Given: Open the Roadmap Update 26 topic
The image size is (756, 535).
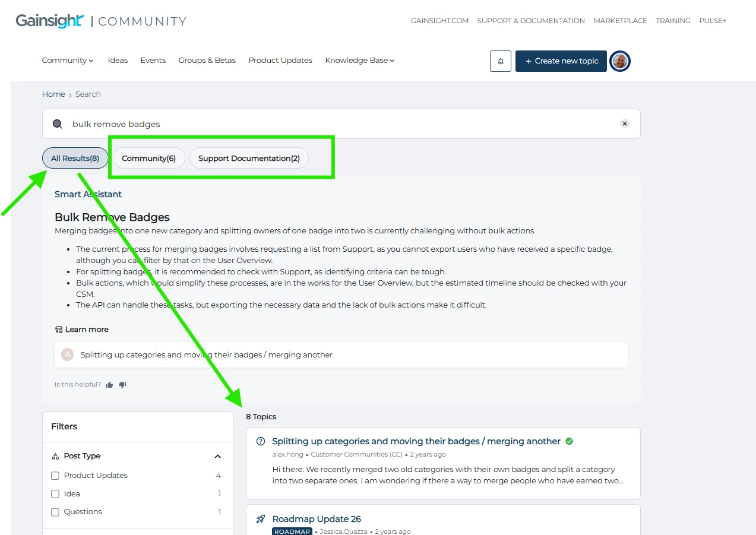Looking at the screenshot, I should [317, 519].
